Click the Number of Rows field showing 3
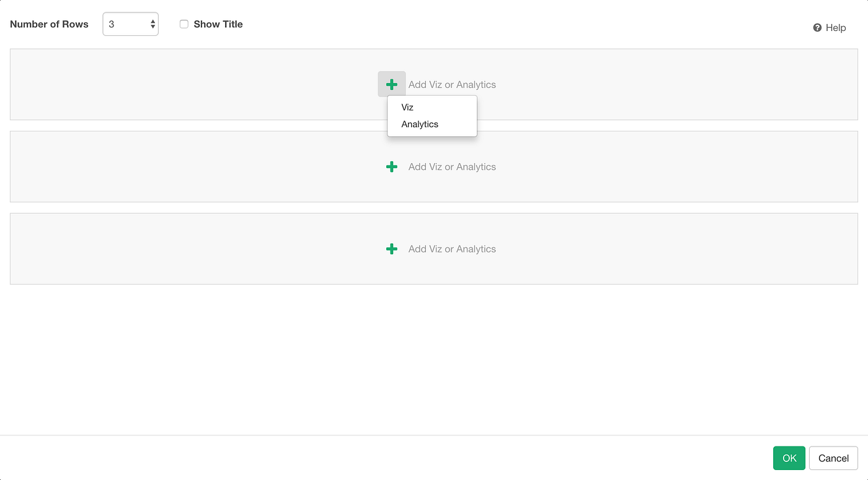Image resolution: width=868 pixels, height=480 pixels. (x=124, y=24)
